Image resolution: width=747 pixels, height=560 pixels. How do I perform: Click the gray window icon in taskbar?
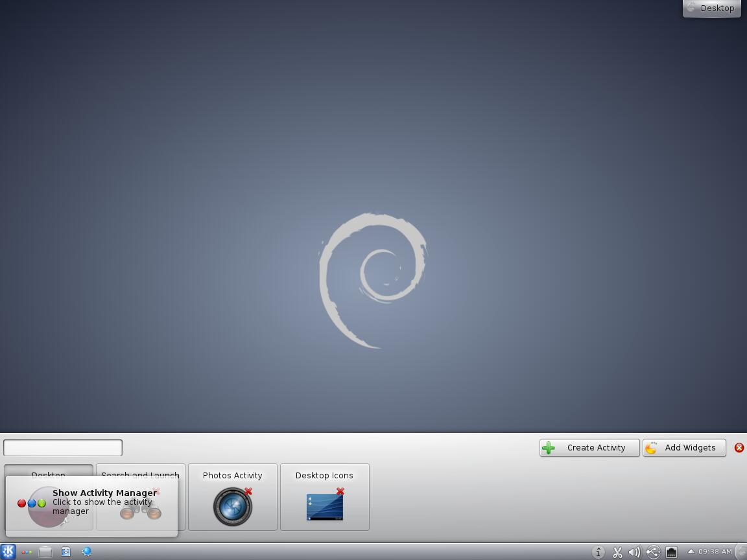pyautogui.click(x=45, y=552)
